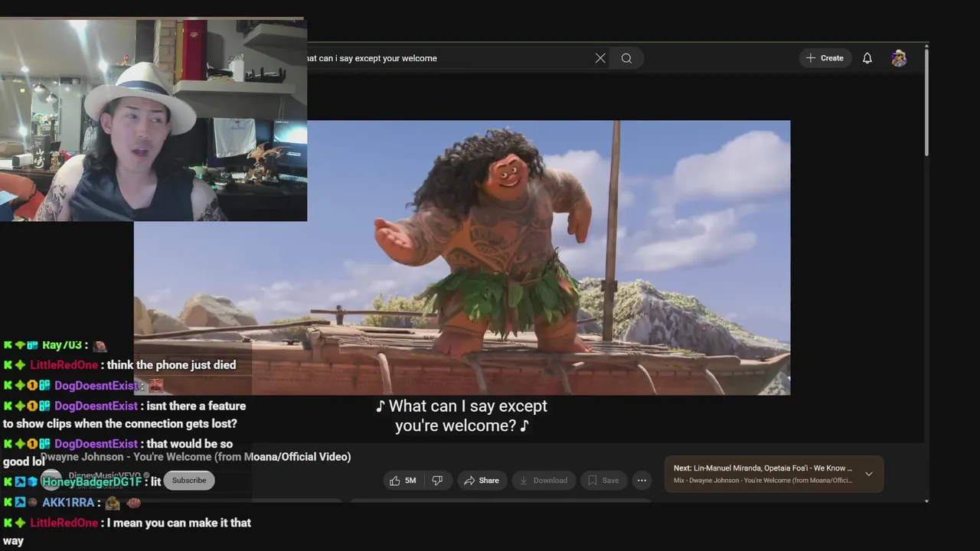Like the video with thumbs up
980x551 pixels.
[403, 481]
